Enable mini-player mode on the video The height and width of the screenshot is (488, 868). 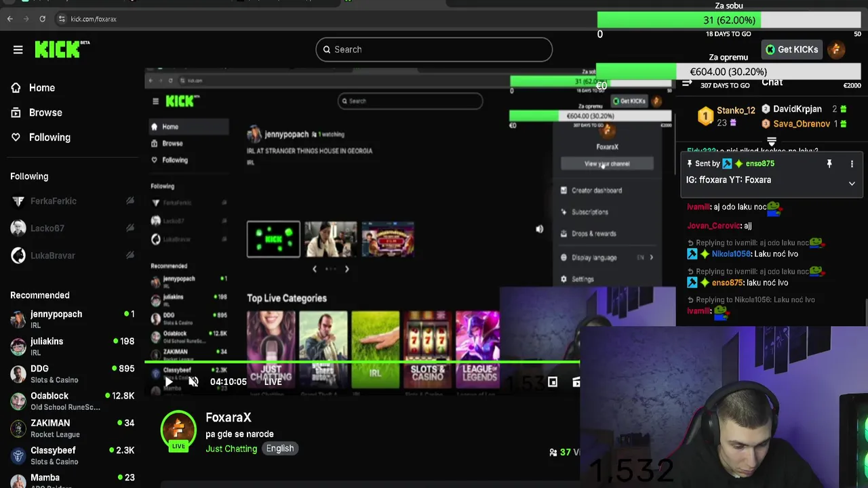pos(553,382)
